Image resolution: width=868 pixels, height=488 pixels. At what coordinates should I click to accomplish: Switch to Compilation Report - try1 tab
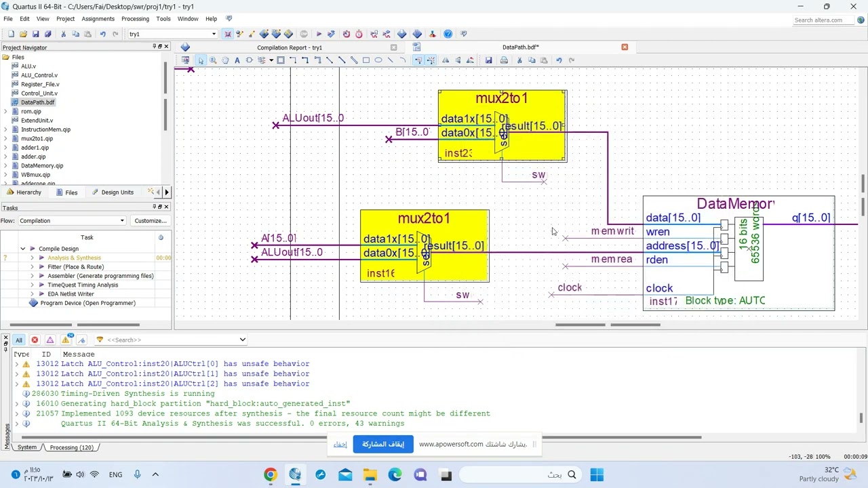tap(290, 47)
